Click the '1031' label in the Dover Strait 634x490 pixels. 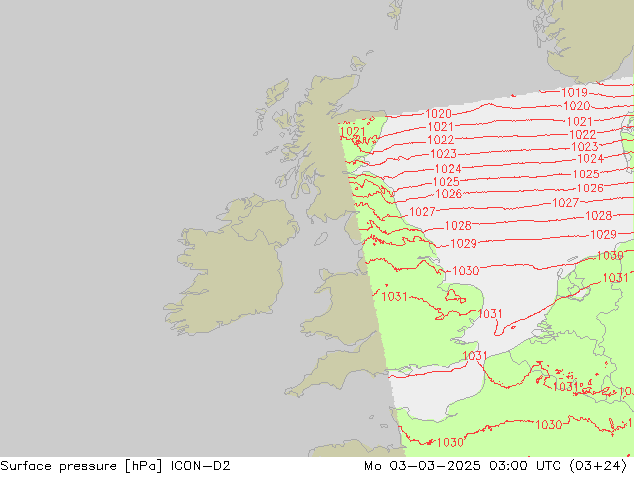click(x=475, y=356)
